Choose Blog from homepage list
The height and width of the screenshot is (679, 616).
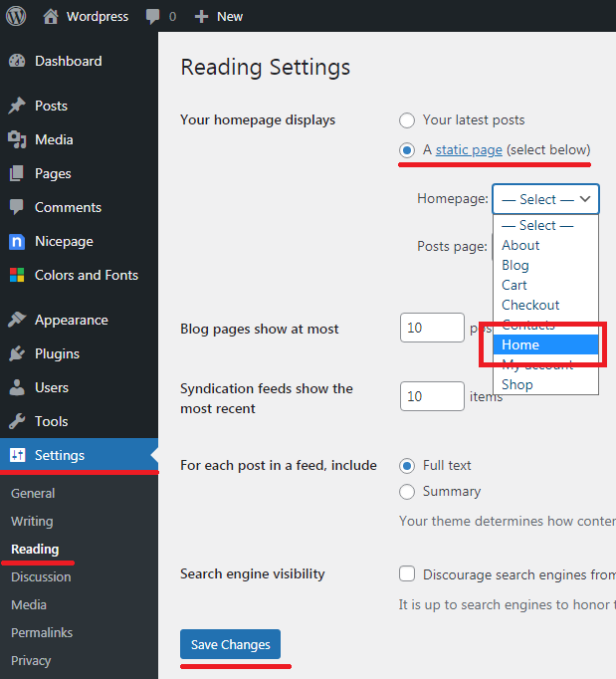(546, 265)
